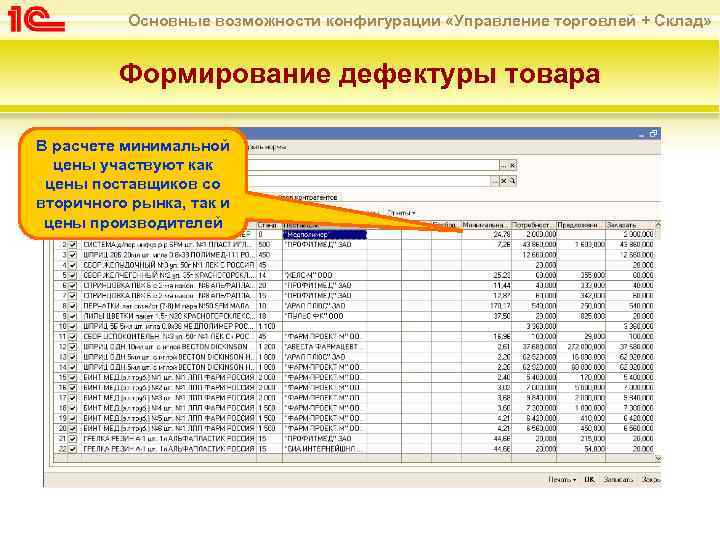Click the table scrollbar up arrow
Screen dimensions: 720x540
tap(658, 225)
